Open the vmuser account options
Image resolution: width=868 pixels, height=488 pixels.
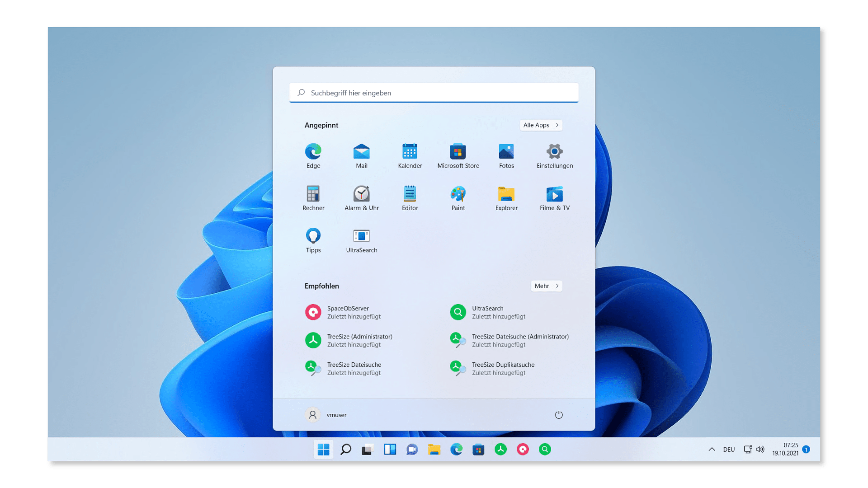pyautogui.click(x=329, y=414)
